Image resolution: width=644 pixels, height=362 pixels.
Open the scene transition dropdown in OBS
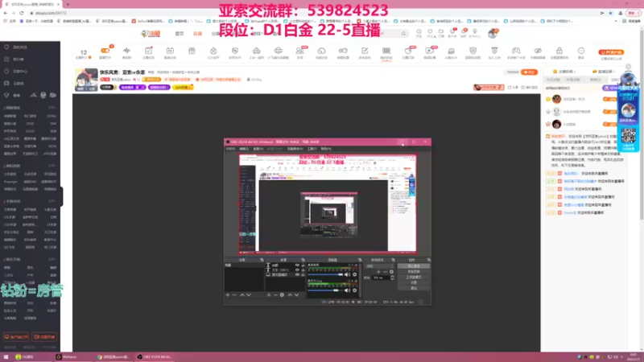click(x=380, y=266)
